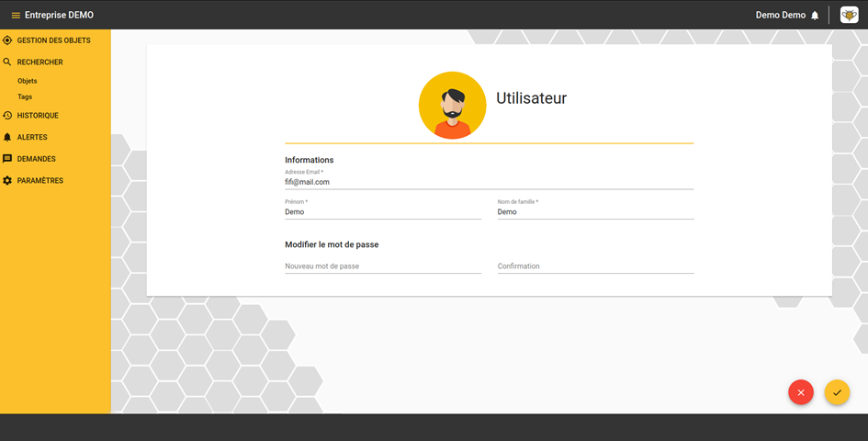Image resolution: width=868 pixels, height=441 pixels.
Task: Focus the Confirmation password field
Action: 595,266
